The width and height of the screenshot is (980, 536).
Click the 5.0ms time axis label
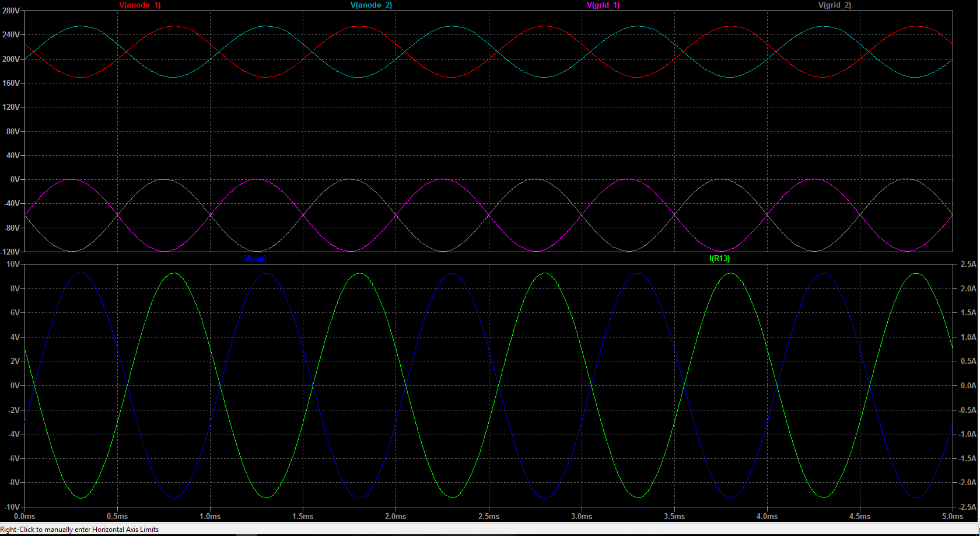(953, 516)
